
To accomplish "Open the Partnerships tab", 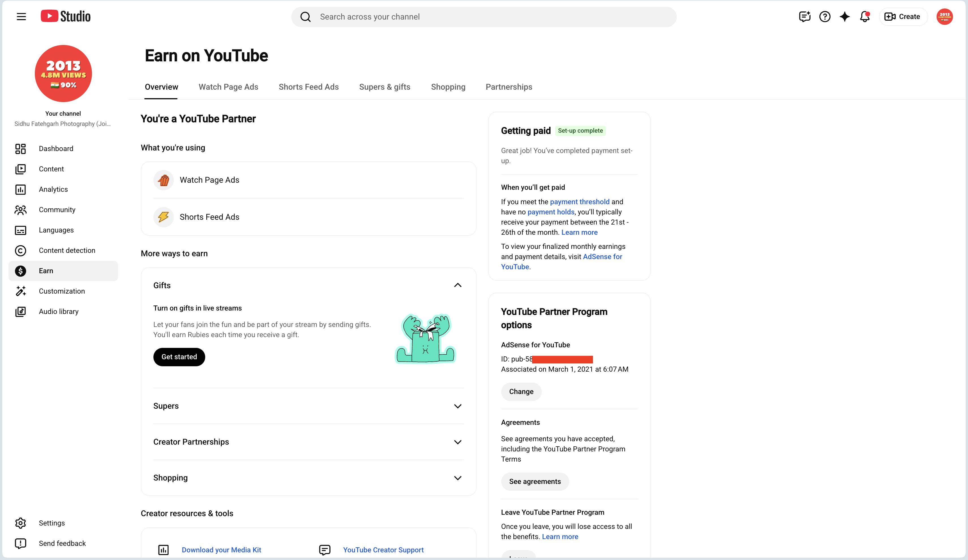I will (509, 87).
